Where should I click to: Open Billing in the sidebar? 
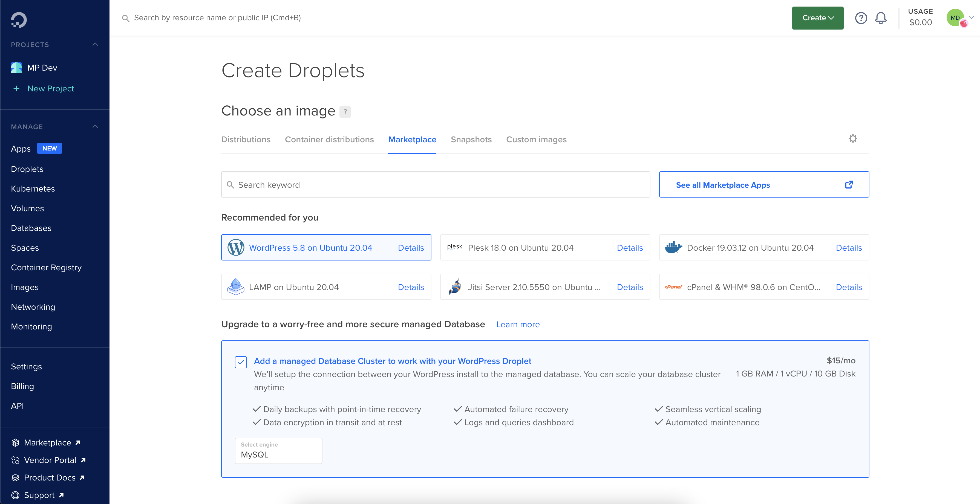pos(22,386)
